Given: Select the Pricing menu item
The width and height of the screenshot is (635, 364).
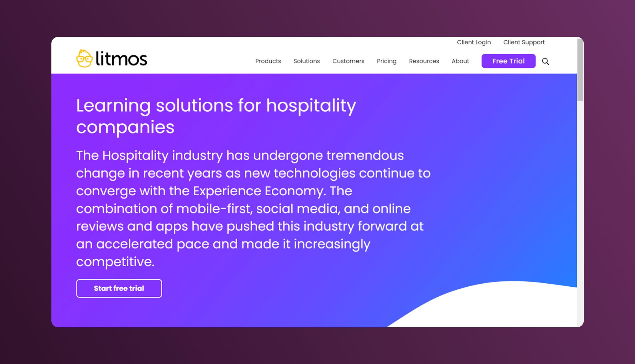Looking at the screenshot, I should (x=386, y=61).
